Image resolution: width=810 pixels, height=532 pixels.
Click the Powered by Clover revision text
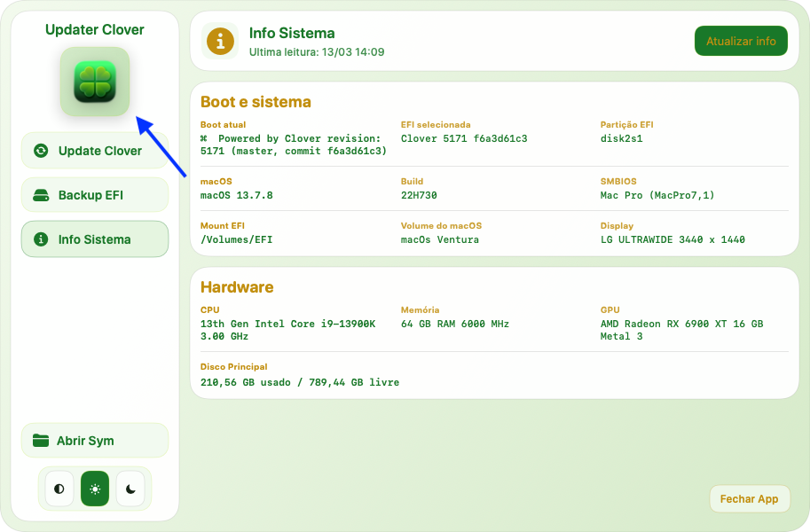[294, 145]
